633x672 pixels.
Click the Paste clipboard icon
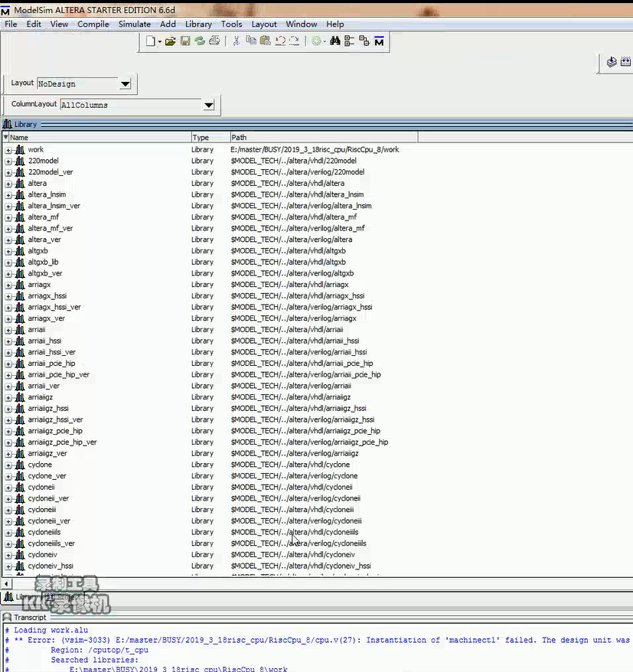(266, 41)
